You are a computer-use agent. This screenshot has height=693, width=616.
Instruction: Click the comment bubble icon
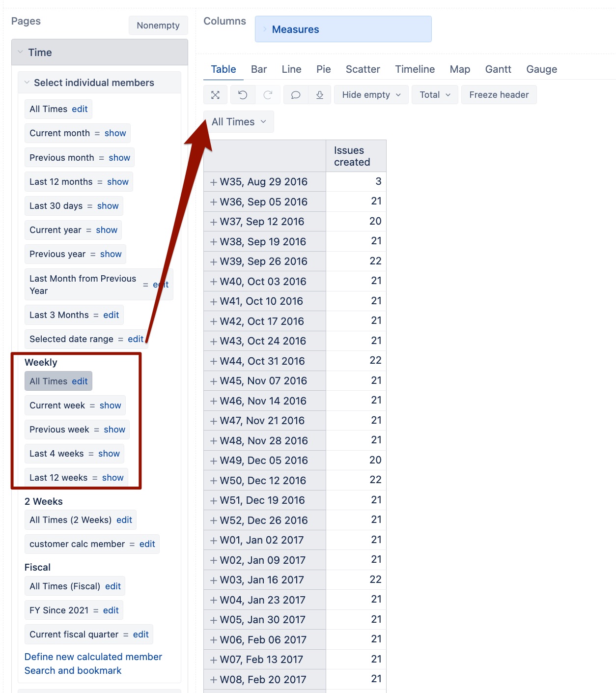coord(296,95)
